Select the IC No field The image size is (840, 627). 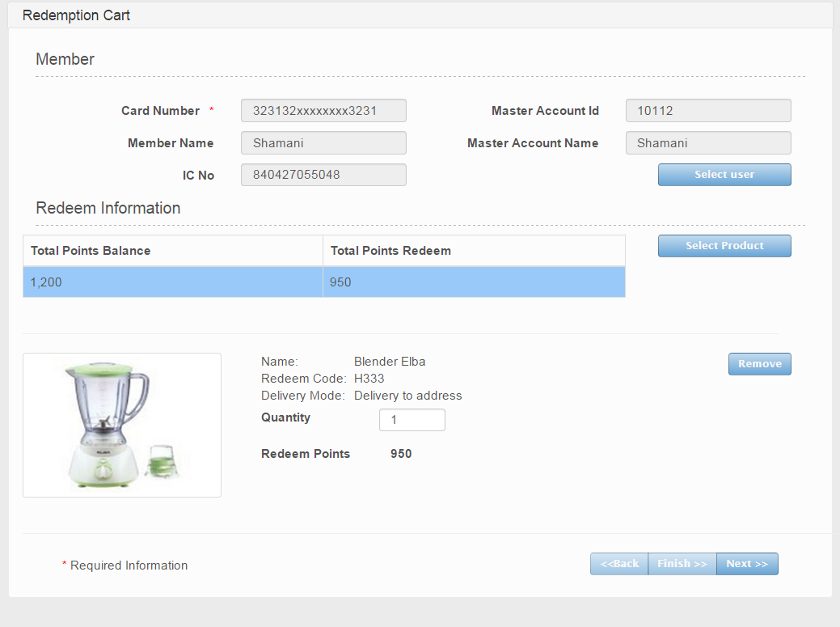pos(323,175)
